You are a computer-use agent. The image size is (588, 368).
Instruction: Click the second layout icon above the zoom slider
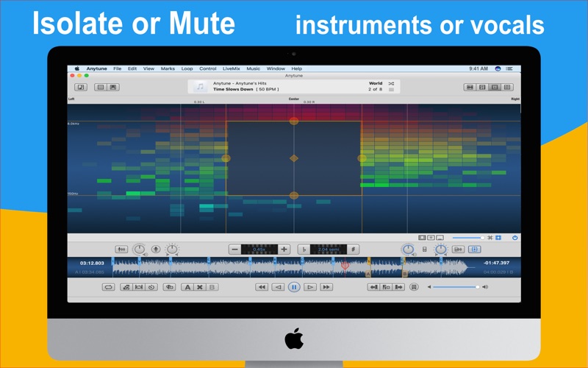click(x=431, y=238)
